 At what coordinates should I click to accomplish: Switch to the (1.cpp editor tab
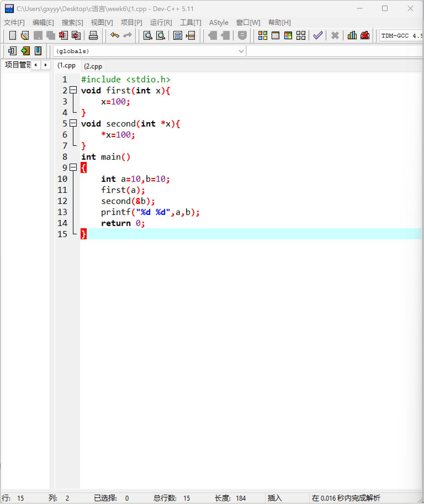point(67,65)
